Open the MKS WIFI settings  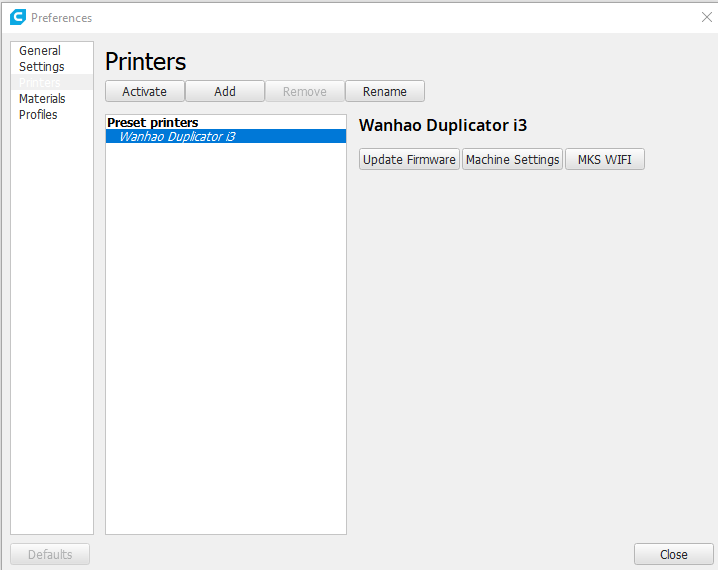[604, 159]
